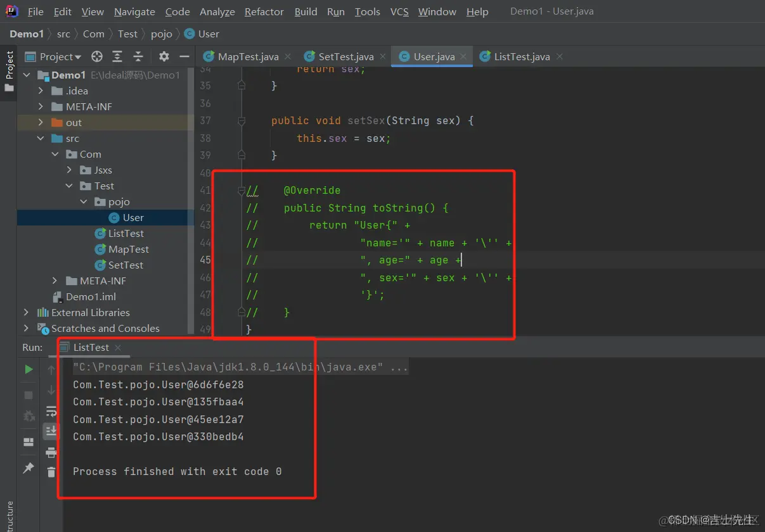The height and width of the screenshot is (532, 765).
Task: Open the Refactor menu
Action: [x=264, y=11]
